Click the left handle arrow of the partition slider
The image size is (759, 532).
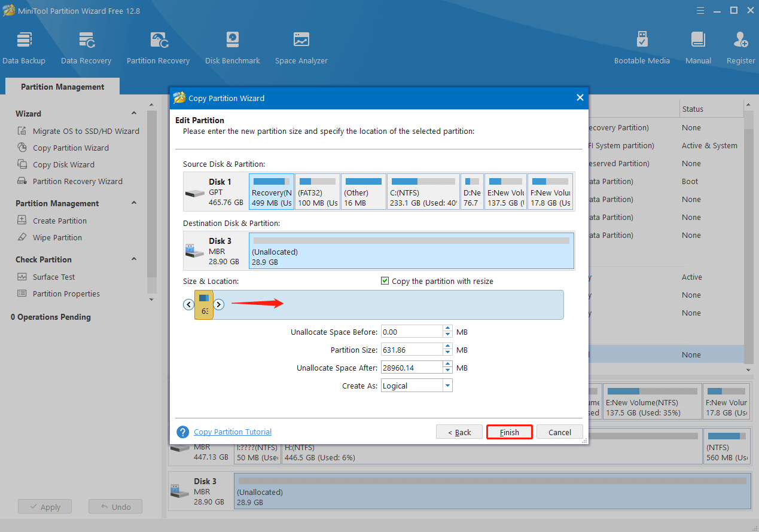point(188,304)
